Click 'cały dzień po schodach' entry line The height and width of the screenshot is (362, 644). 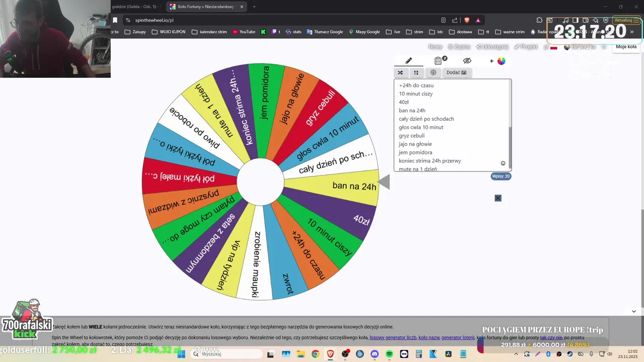pos(426,119)
